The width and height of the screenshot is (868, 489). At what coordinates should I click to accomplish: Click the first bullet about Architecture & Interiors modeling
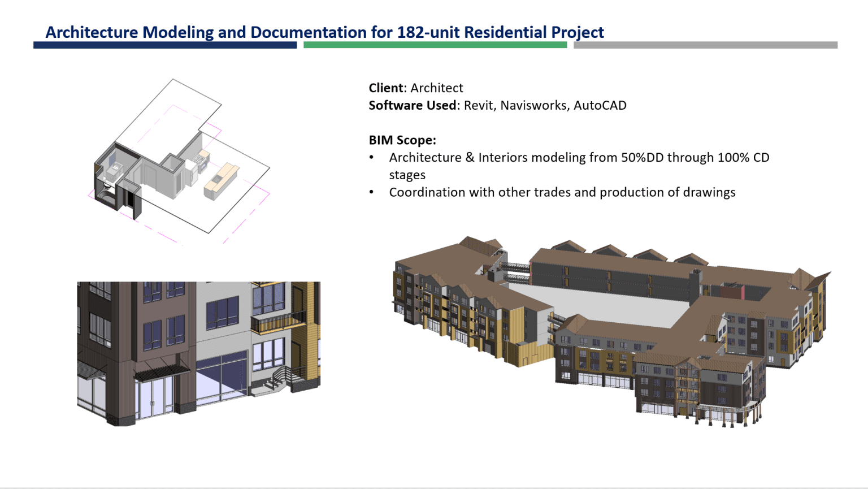(x=579, y=157)
